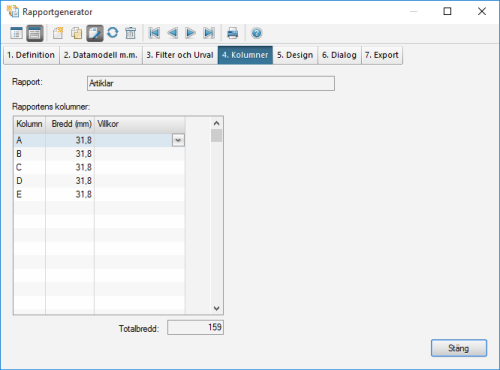Click the Stäng button
Screen dimensions: 500x370
tap(459, 348)
